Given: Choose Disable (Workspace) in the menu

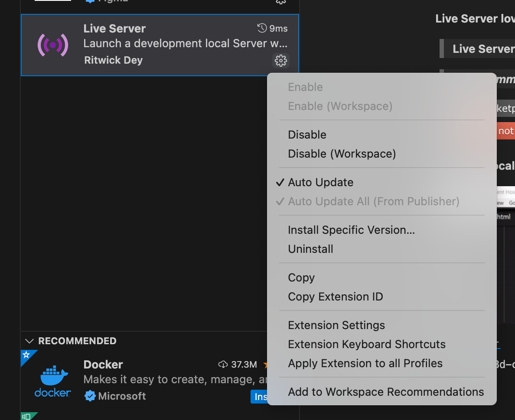Looking at the screenshot, I should [x=342, y=154].
